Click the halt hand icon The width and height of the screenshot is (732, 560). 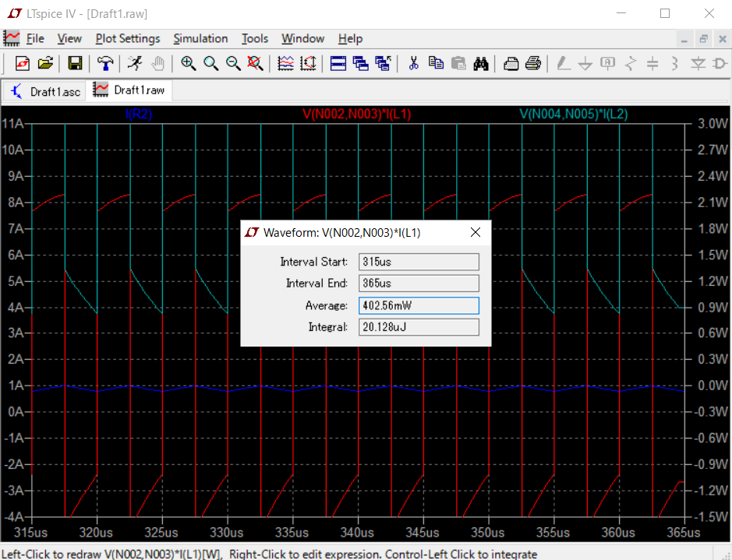157,63
